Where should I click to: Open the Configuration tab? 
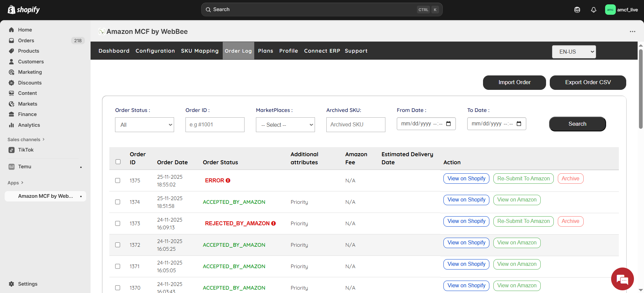pyautogui.click(x=155, y=51)
